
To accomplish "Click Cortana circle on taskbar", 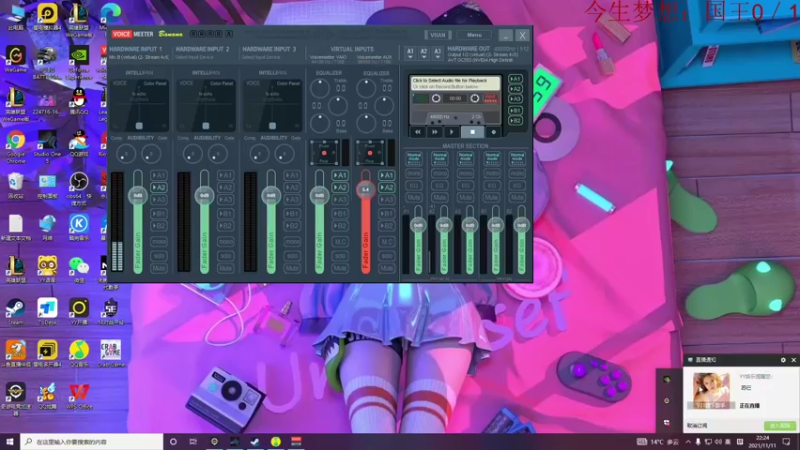I will click(x=173, y=441).
